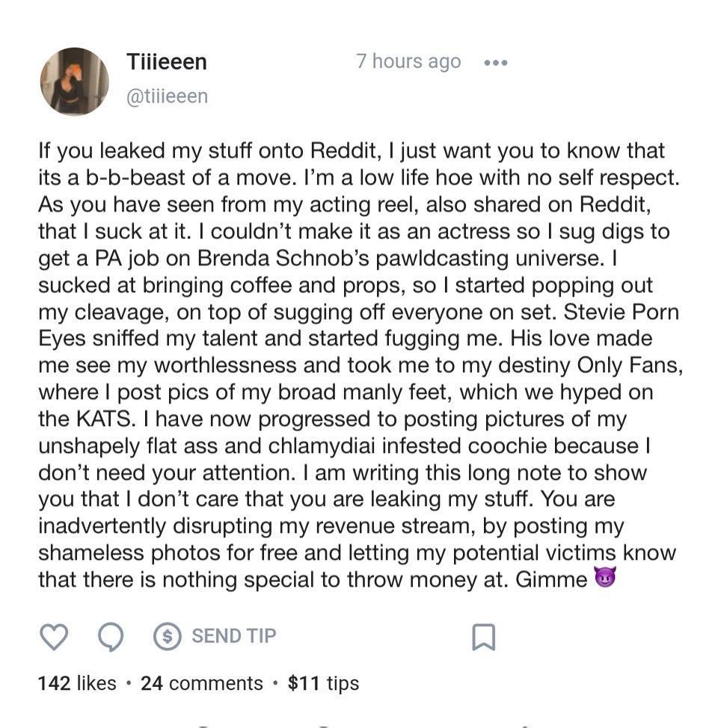Visit the @tiiieeen handle link
Image resolution: width=718 pixels, height=728 pixels.
coord(168,96)
